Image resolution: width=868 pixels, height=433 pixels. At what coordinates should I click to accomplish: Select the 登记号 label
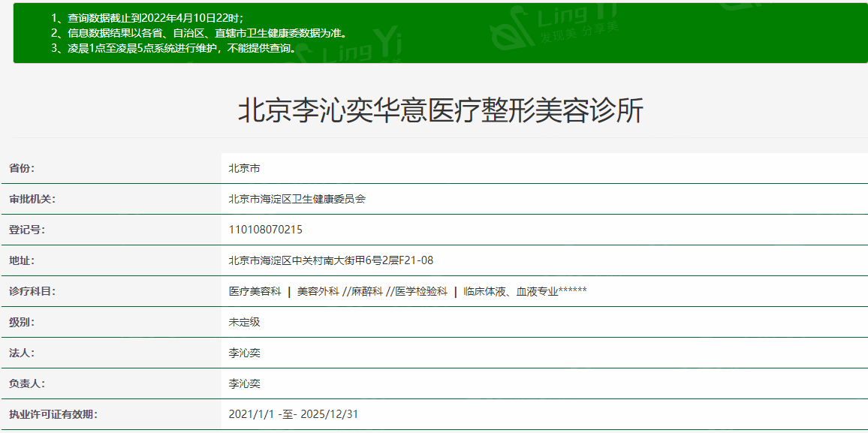26,230
